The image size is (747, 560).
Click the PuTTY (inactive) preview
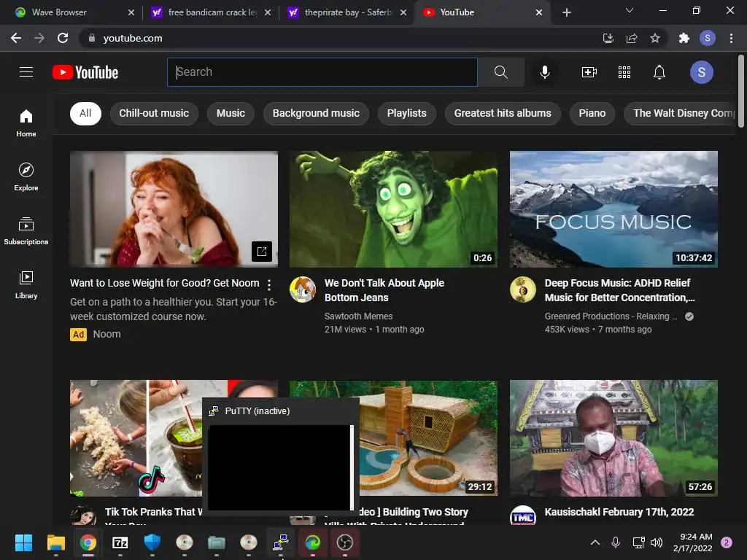[x=280, y=456]
